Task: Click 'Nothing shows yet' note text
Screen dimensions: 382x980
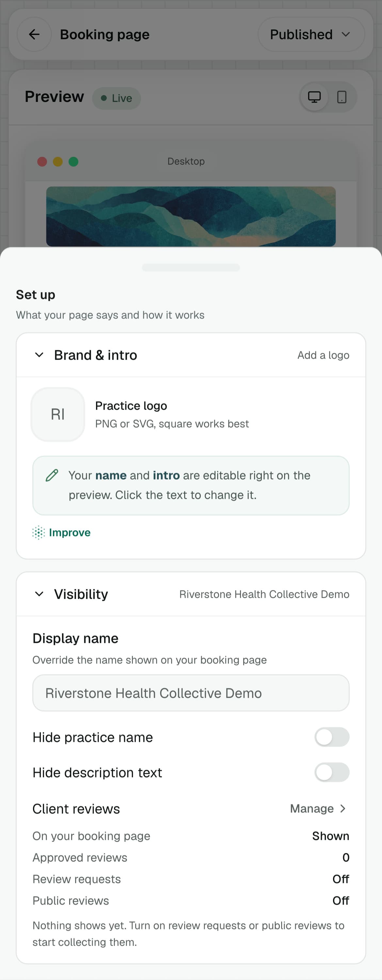Action: click(188, 934)
